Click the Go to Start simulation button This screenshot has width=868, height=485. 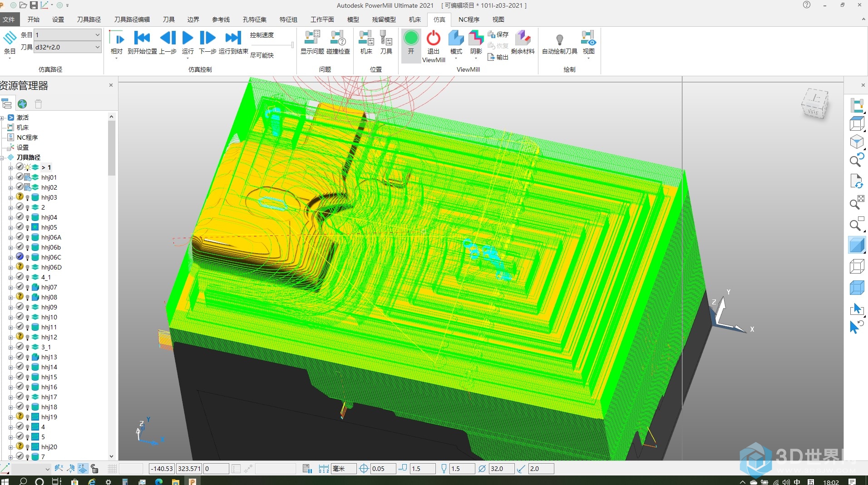142,43
